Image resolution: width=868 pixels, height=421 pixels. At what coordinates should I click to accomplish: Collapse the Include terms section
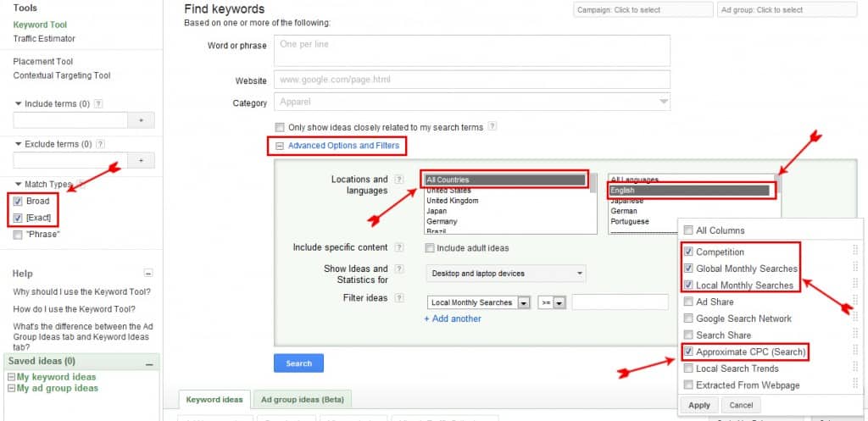pos(18,103)
